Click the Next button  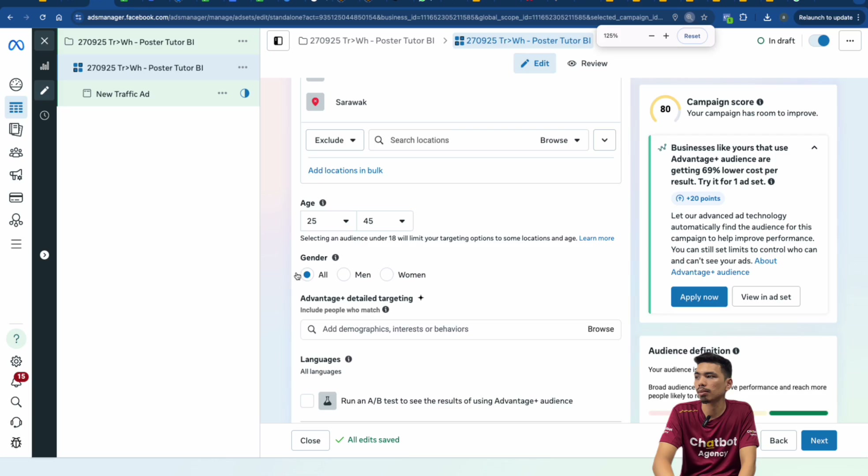(819, 440)
